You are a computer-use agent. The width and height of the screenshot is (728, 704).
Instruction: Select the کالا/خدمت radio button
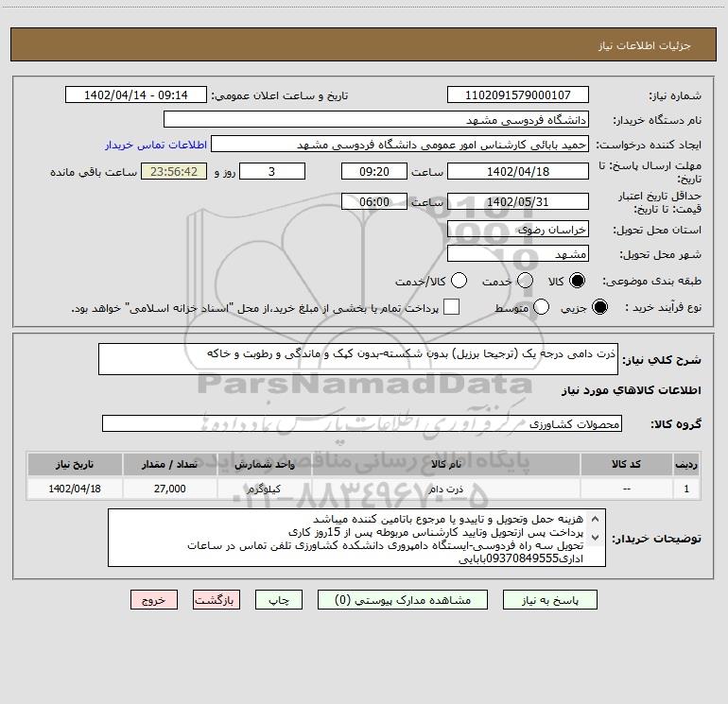point(459,282)
